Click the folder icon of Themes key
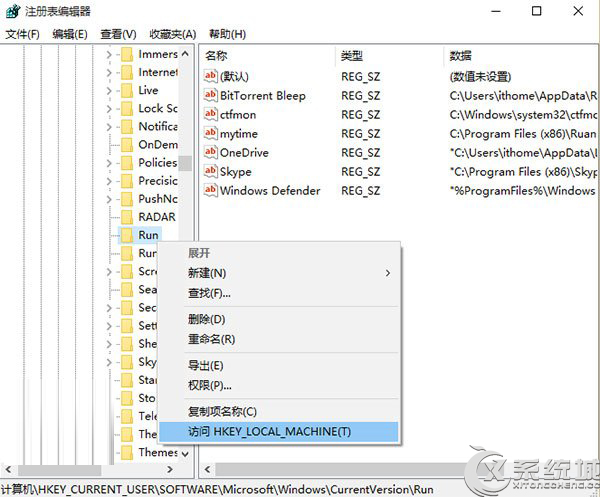The height and width of the screenshot is (497, 600). (127, 452)
